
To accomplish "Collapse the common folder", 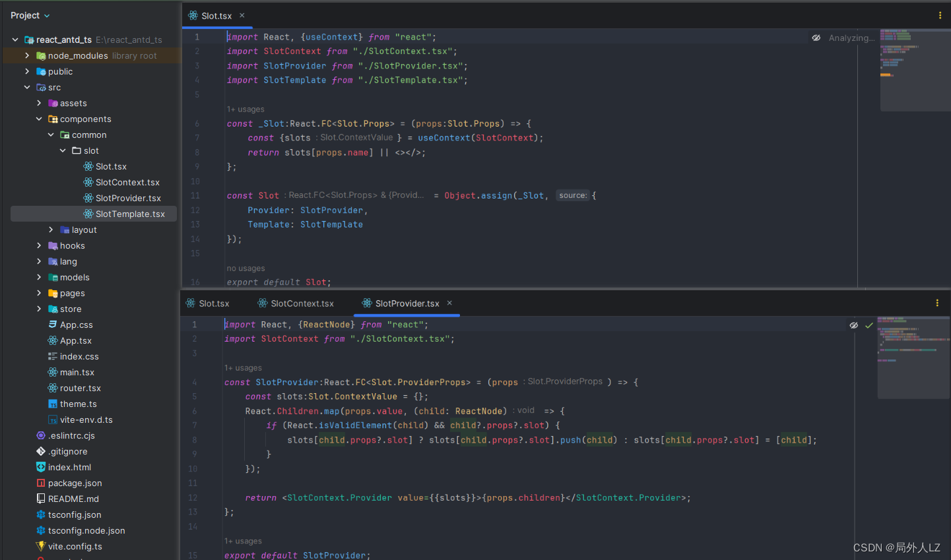I will pyautogui.click(x=51, y=135).
